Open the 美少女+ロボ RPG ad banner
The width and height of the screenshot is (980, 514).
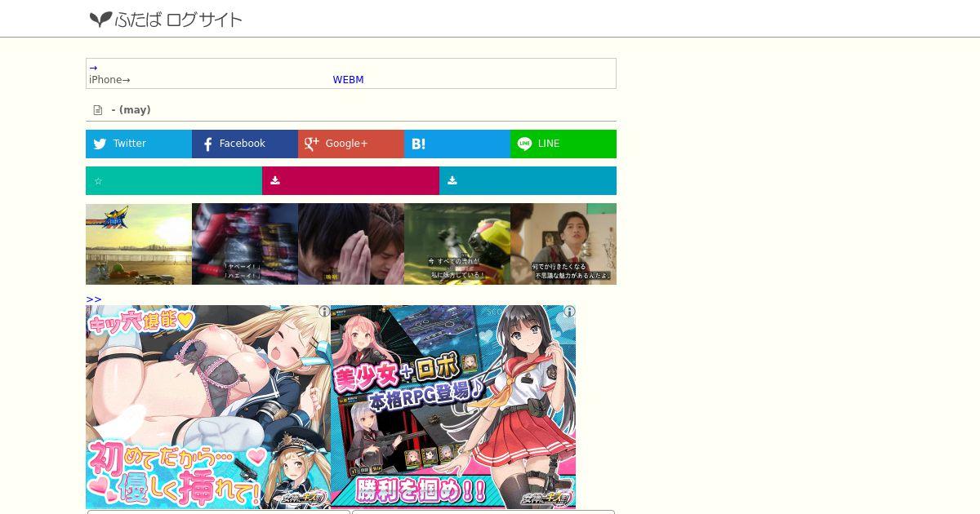point(453,407)
